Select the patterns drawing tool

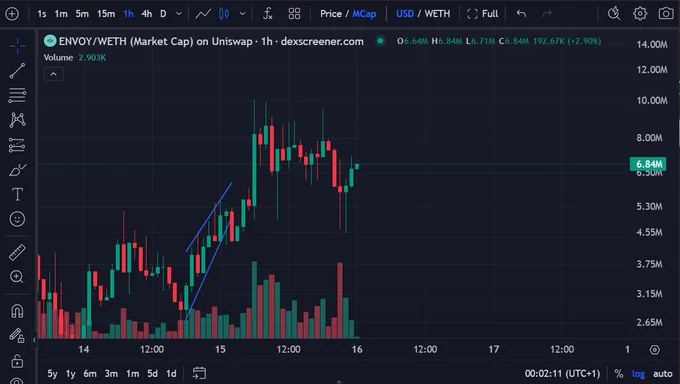coord(17,120)
